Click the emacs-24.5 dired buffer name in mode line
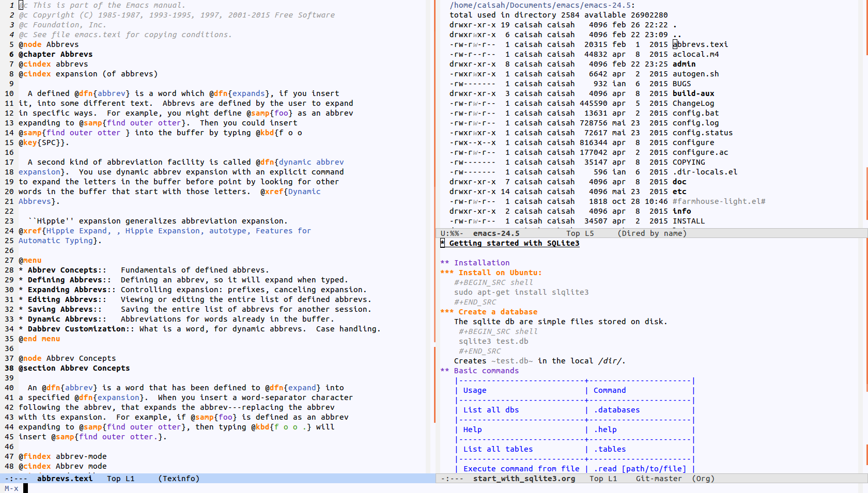Image resolution: width=868 pixels, height=493 pixels. 496,233
